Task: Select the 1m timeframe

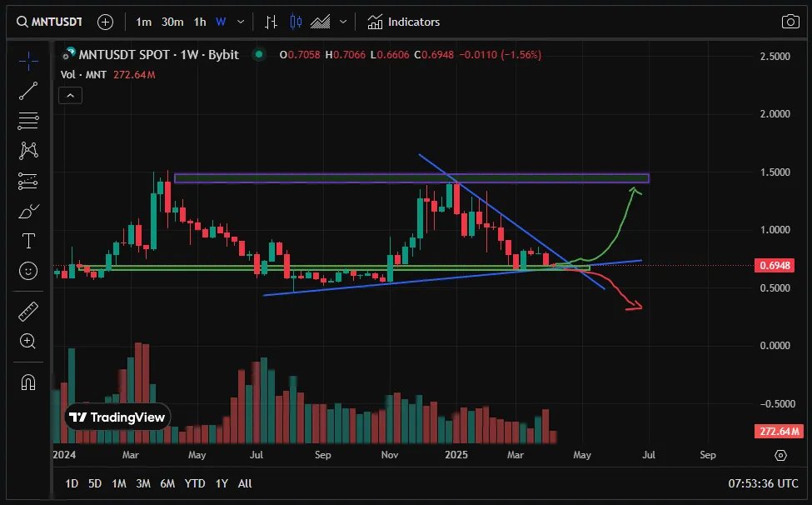Action: click(143, 22)
